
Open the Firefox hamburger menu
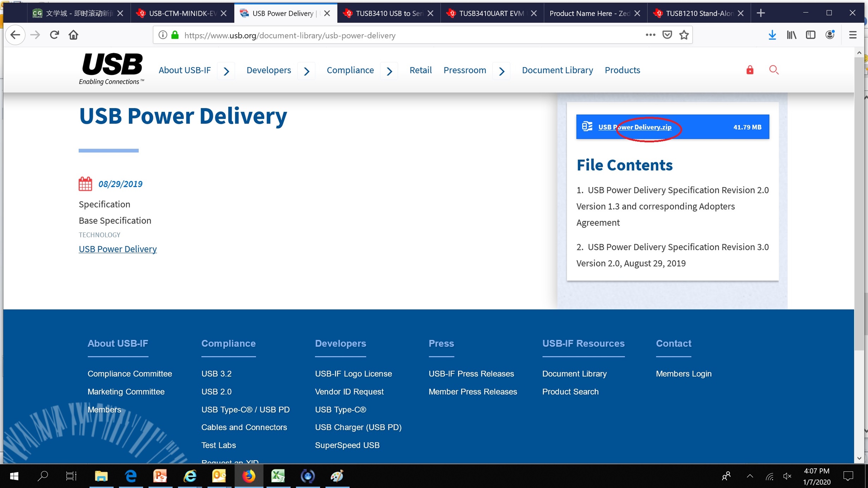pos(852,35)
